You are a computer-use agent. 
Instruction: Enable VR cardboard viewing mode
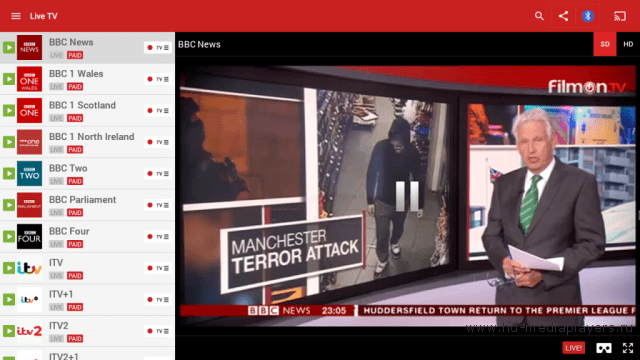point(604,348)
